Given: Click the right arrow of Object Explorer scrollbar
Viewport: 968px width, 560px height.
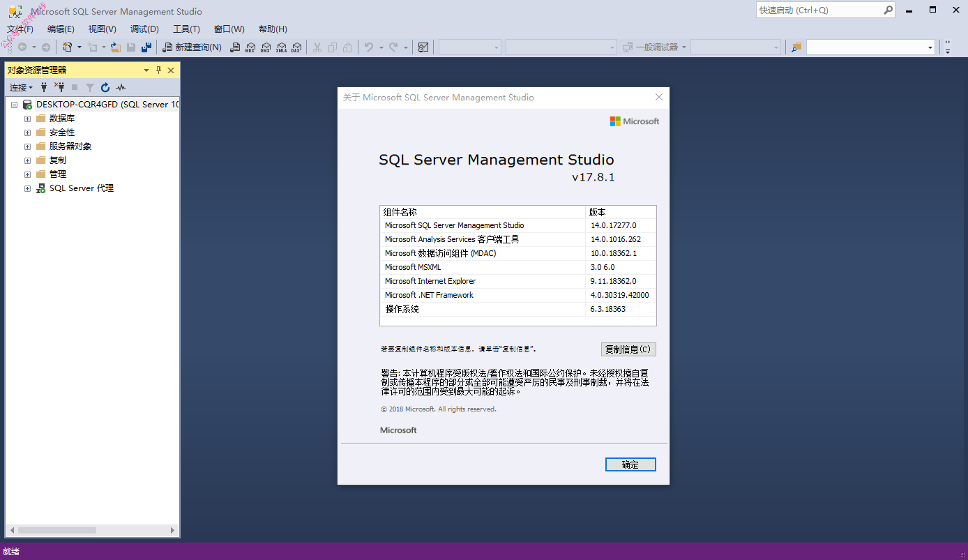Looking at the screenshot, I should [173, 531].
